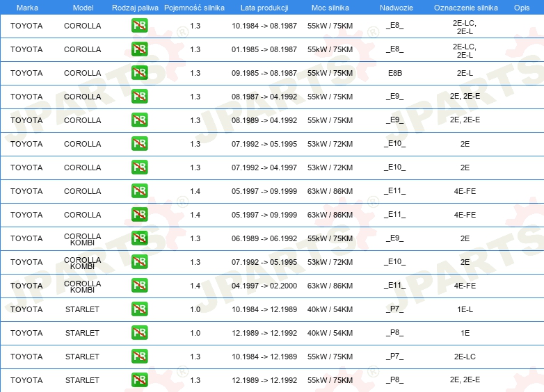Image resolution: width=544 pixels, height=392 pixels.
Task: Click the Marka column header
Action: click(x=27, y=8)
